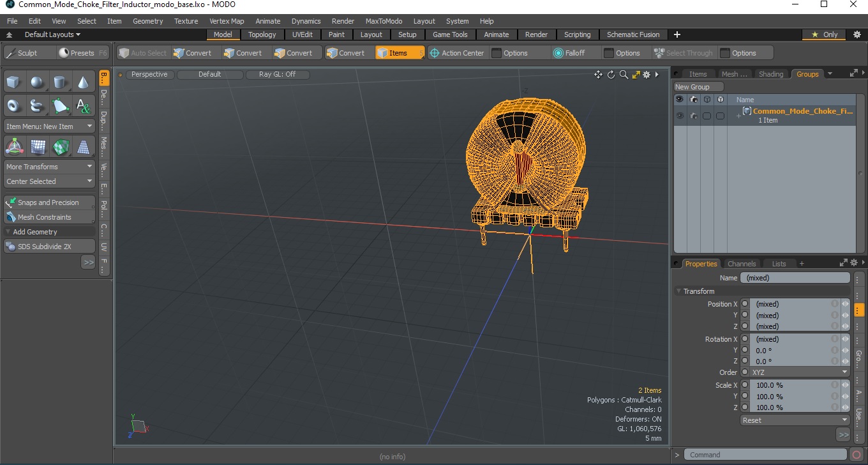Viewport: 868px width, 465px height.
Task: Click the viewport pan move icon
Action: point(598,75)
